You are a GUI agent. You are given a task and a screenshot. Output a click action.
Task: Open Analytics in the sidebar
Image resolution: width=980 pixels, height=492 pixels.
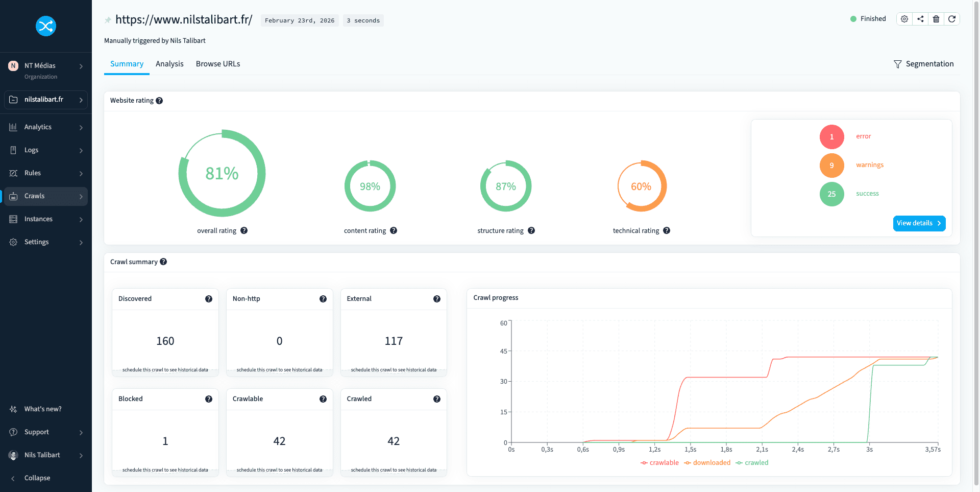(x=46, y=127)
